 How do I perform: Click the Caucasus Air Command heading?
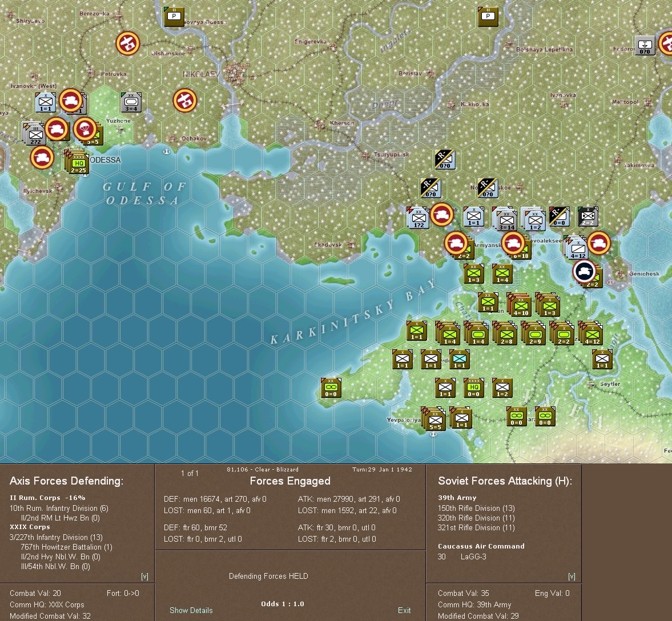(481, 546)
